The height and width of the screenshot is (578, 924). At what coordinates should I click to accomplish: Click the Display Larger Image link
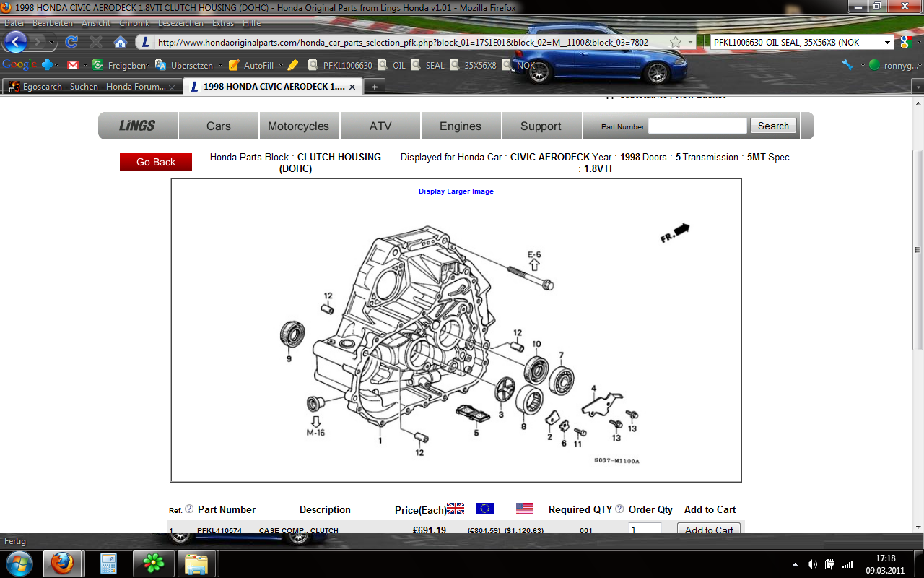tap(456, 191)
